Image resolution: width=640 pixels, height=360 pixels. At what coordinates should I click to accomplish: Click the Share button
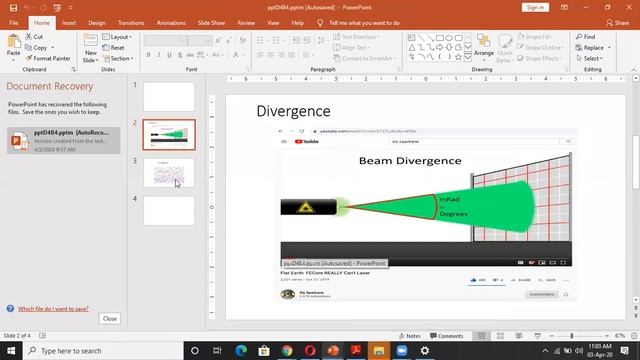pyautogui.click(x=618, y=23)
